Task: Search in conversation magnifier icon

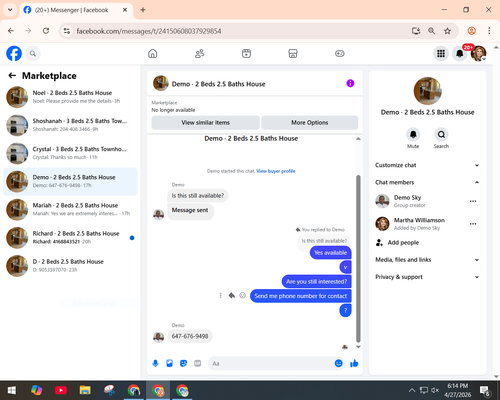Action: coord(441,134)
